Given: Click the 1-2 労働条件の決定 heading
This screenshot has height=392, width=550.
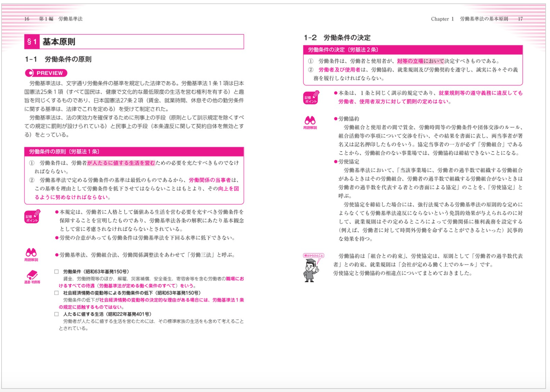Looking at the screenshot, I should (337, 37).
